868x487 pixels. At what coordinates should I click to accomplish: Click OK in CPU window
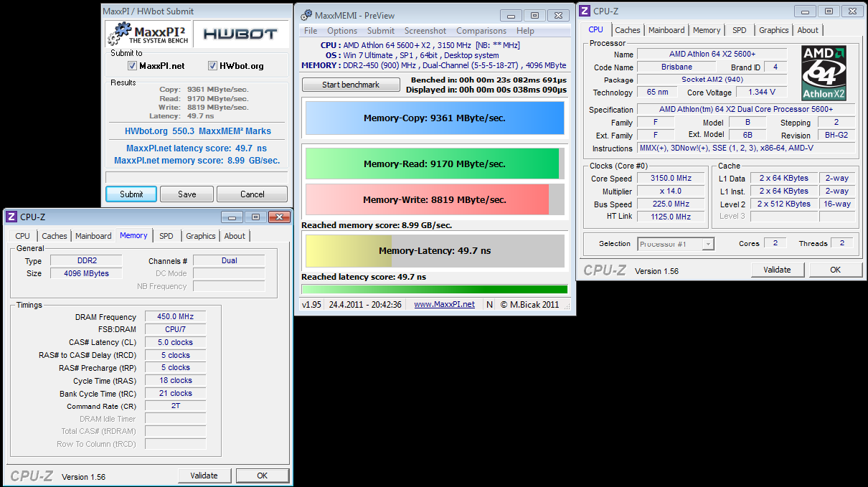click(x=835, y=270)
